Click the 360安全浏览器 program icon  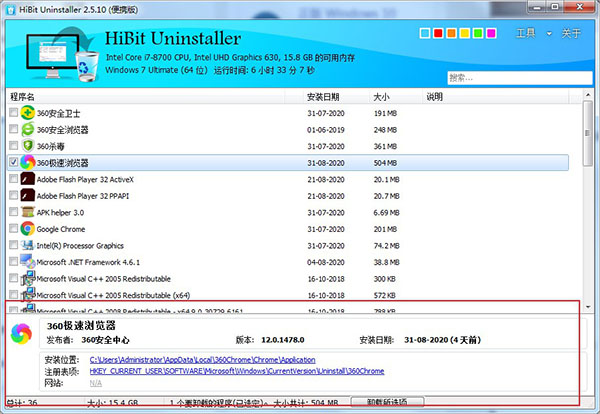coord(28,129)
